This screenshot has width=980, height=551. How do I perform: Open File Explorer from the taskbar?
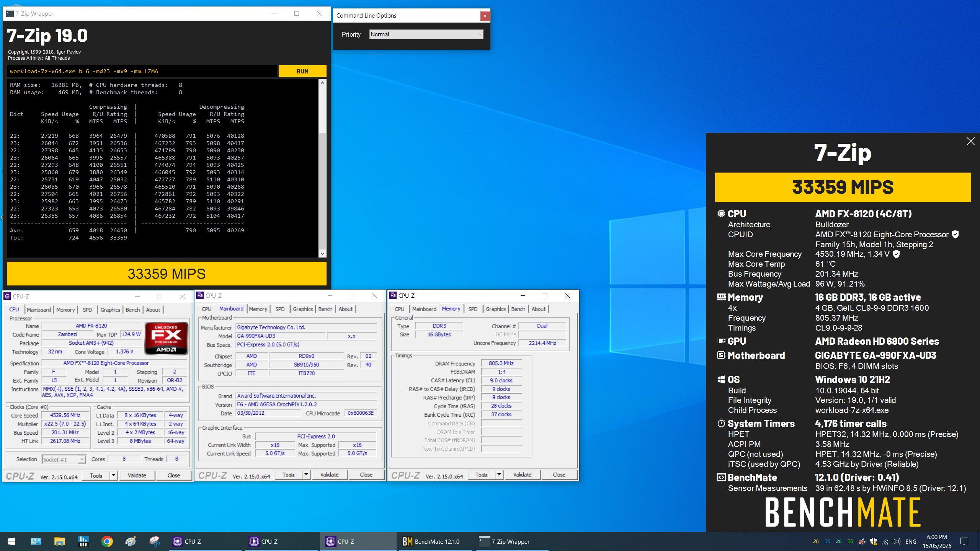click(59, 541)
